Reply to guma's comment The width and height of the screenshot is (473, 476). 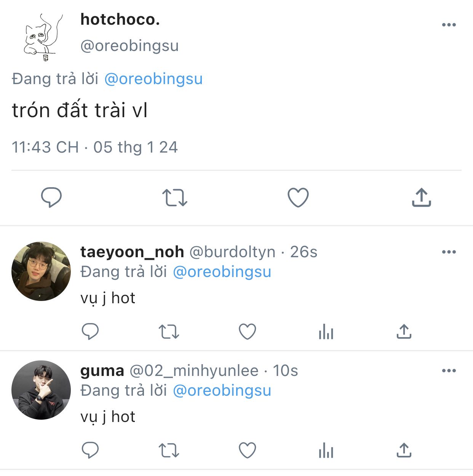(90, 450)
